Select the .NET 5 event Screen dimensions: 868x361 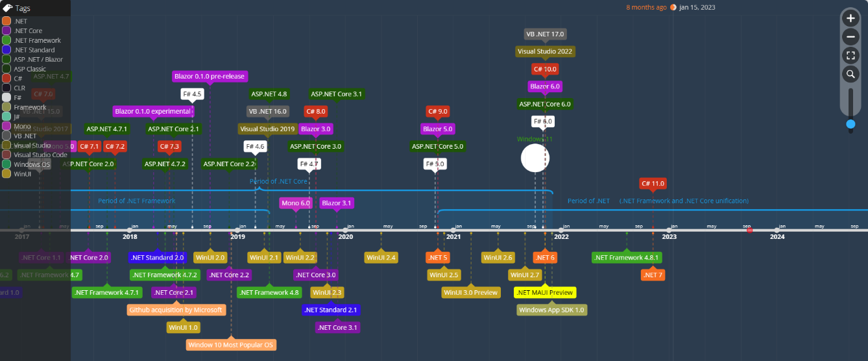(438, 258)
